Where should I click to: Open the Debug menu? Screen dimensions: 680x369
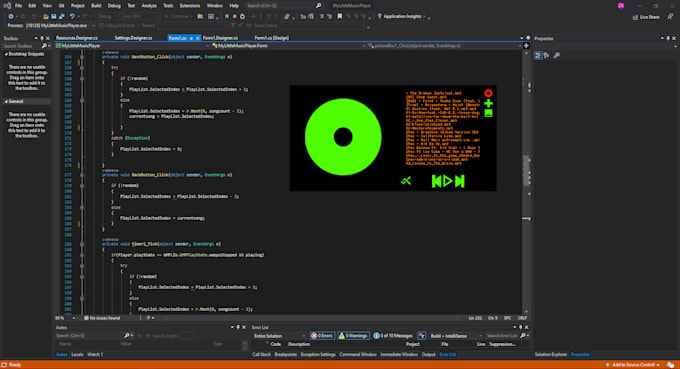click(x=114, y=6)
